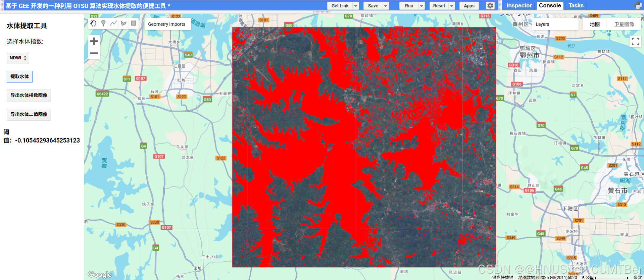Image resolution: width=644 pixels, height=280 pixels.
Task: Click the map scale bar 5 公里
Action: [x=605, y=277]
